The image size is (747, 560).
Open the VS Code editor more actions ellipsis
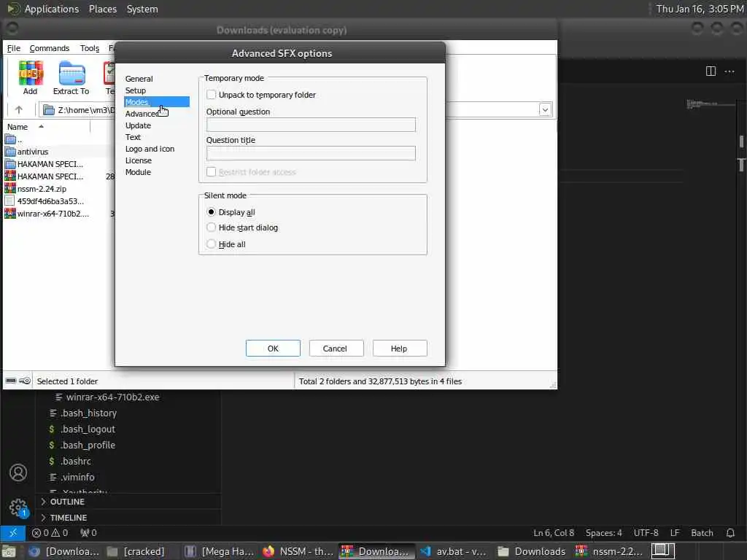729,71
